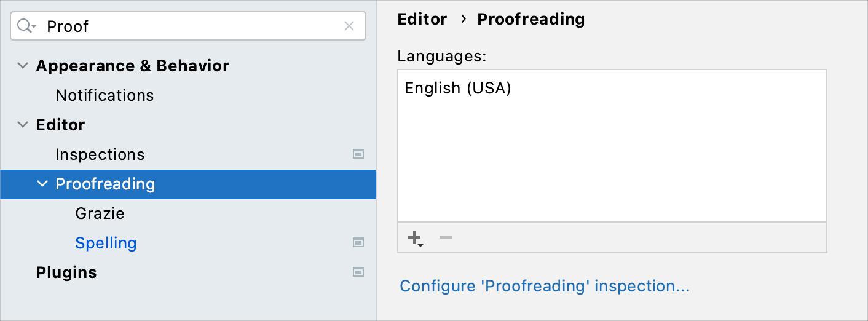The height and width of the screenshot is (321, 868).
Task: Open the Notifications settings page
Action: click(105, 95)
